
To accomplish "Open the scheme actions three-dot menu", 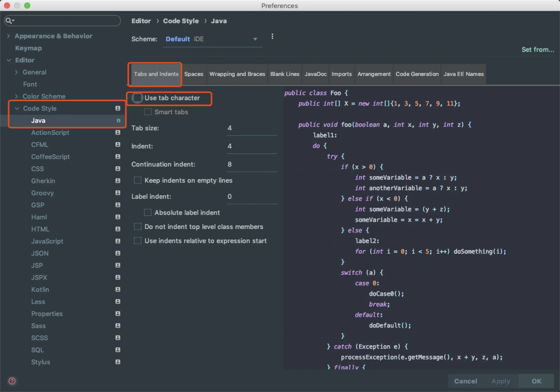I will coord(272,36).
